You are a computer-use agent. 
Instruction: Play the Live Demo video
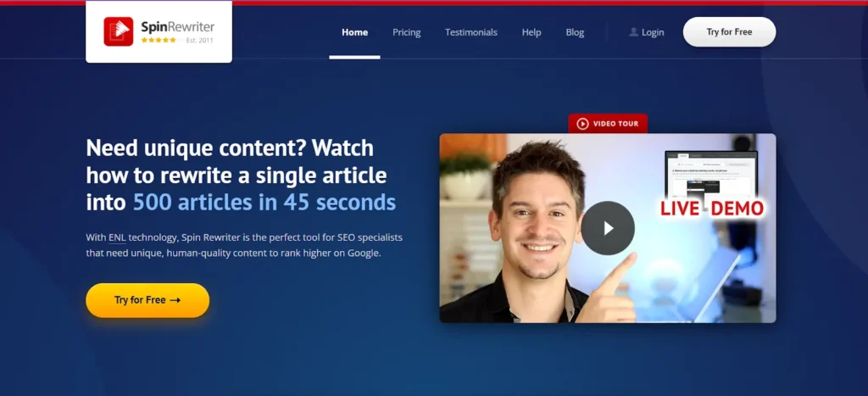(x=608, y=228)
